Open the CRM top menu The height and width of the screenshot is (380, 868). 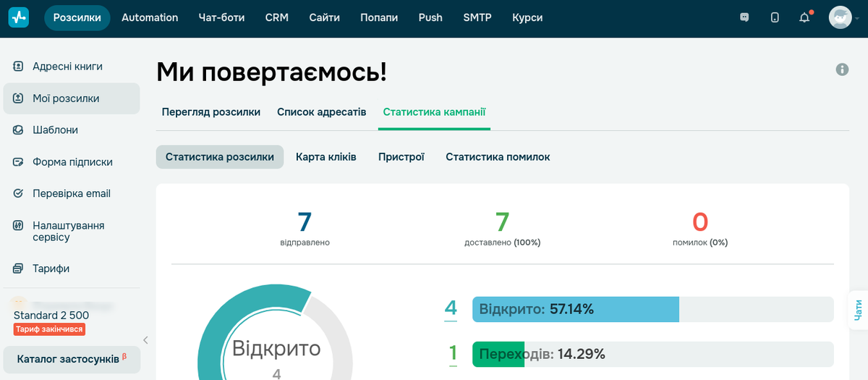pos(277,17)
